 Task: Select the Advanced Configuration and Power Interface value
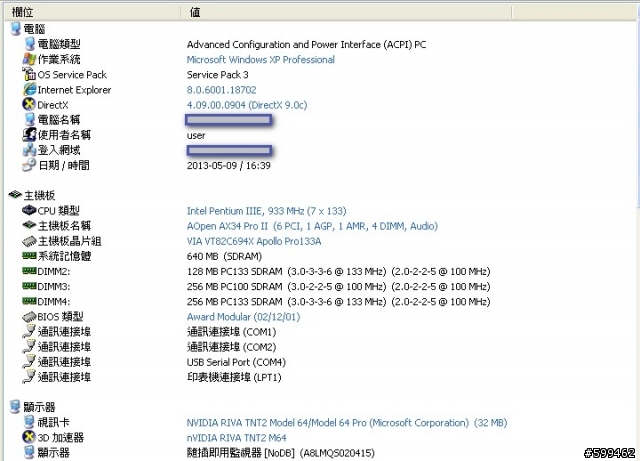coord(307,45)
